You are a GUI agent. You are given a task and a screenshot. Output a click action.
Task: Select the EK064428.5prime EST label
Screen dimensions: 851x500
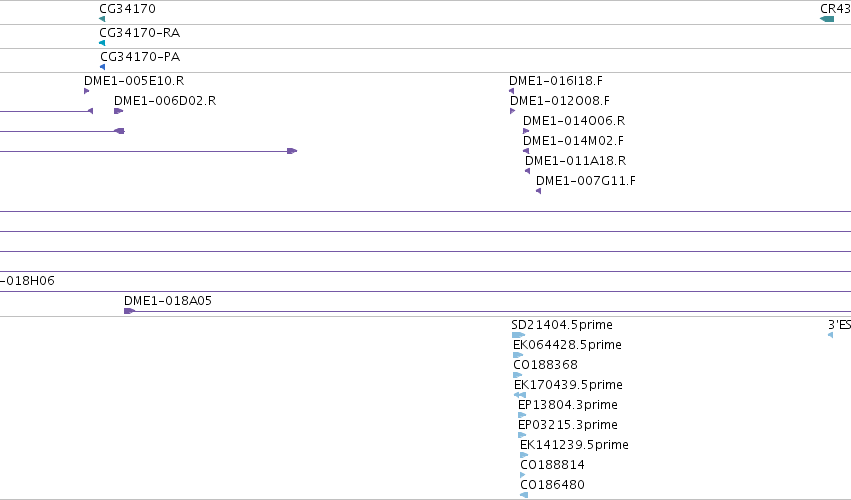click(x=567, y=345)
